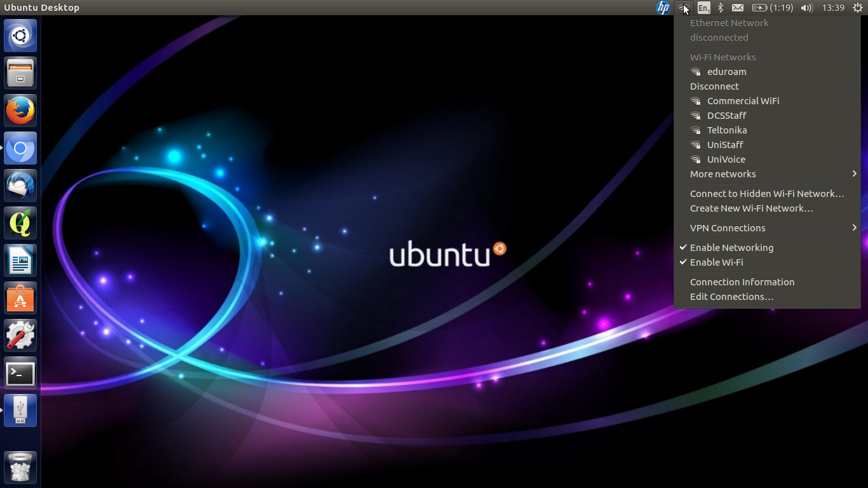868x488 pixels.
Task: Connect to UniVoice network
Action: pyautogui.click(x=767, y=159)
